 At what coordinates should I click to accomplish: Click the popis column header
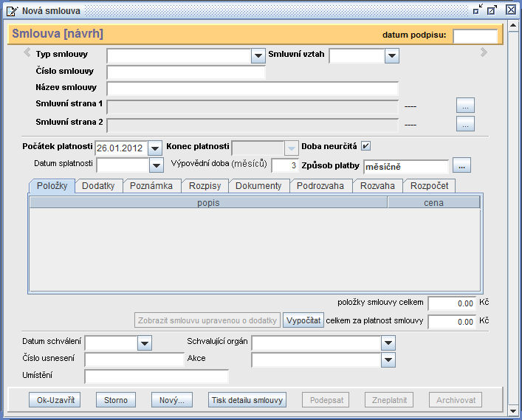click(208, 203)
